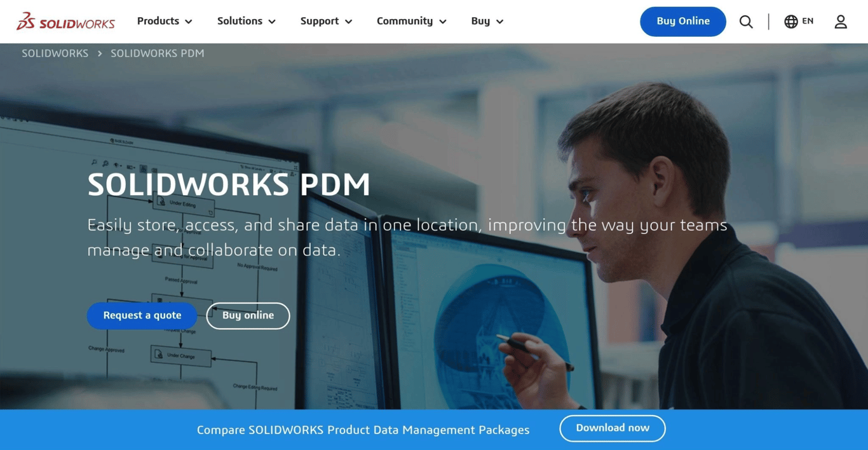Open the search magnifier icon
Screen dimensions: 868x450
point(746,22)
